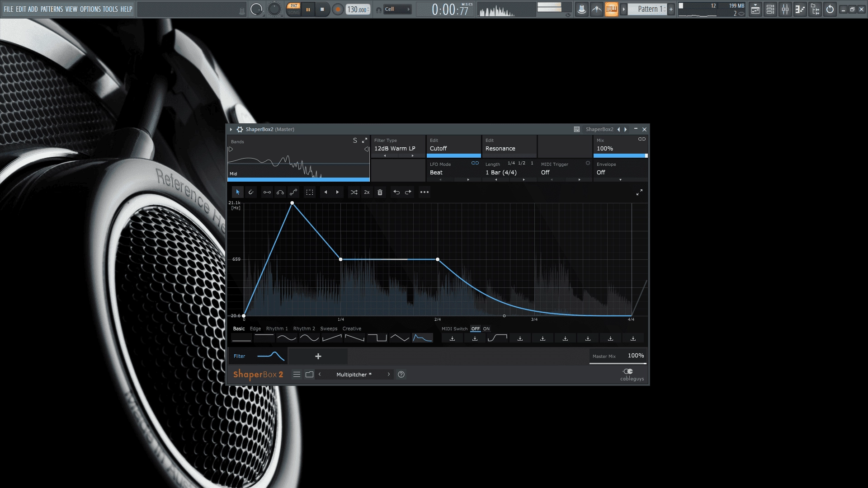The height and width of the screenshot is (488, 868).
Task: Adjust the Mix 100% slider
Action: [620, 155]
